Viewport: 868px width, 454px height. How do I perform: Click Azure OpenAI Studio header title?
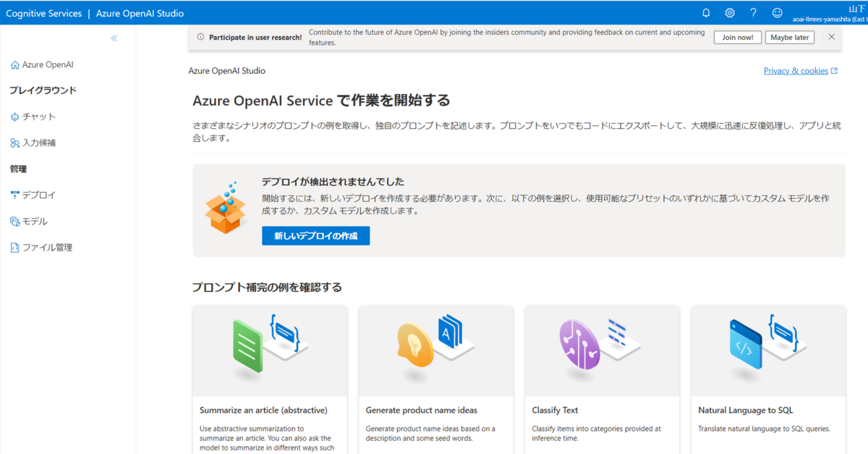click(x=140, y=13)
